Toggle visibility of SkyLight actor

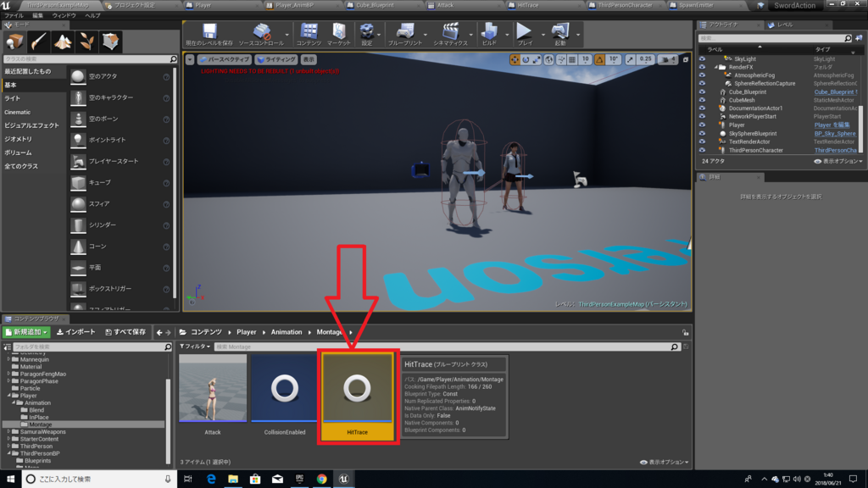click(702, 58)
